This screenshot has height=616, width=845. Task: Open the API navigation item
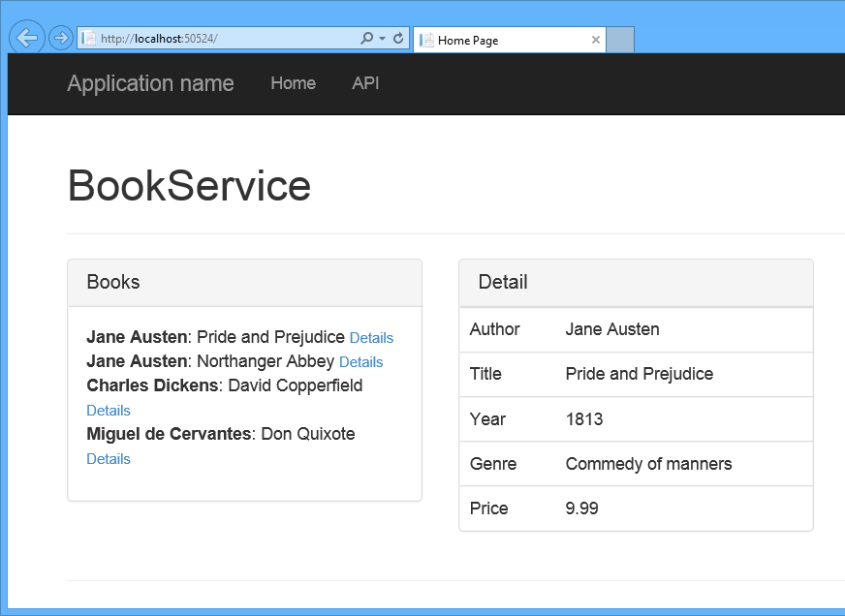click(x=365, y=83)
